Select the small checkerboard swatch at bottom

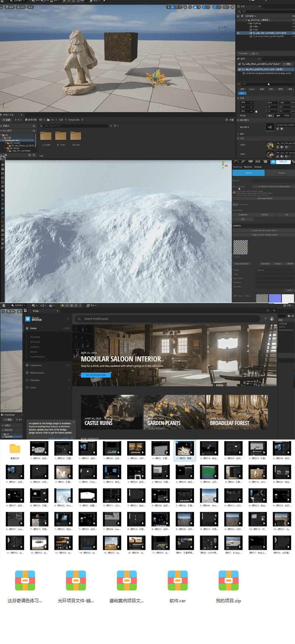pos(262,299)
